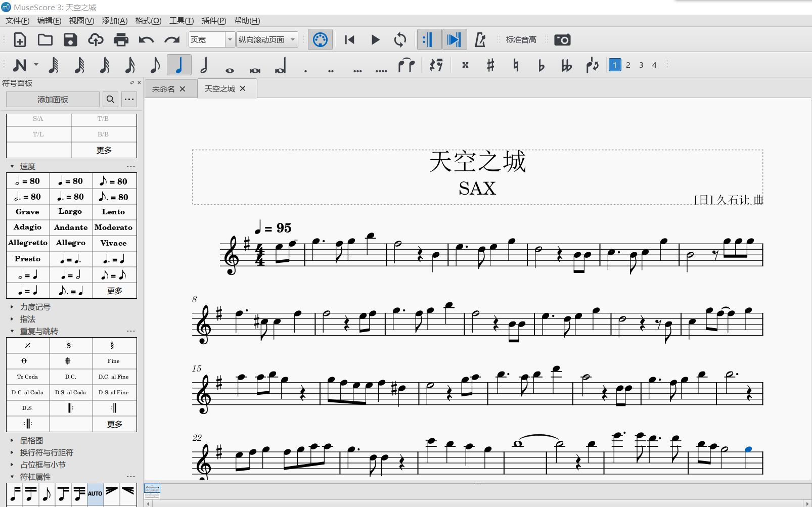812x507 pixels.
Task: Insert a rest
Action: pyautogui.click(x=436, y=65)
